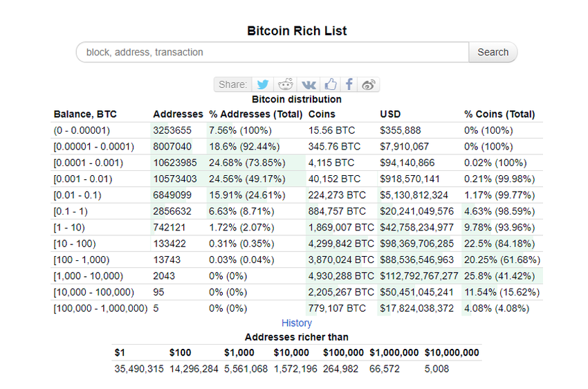Select the '[1 - 10)' balance range
This screenshot has height=389, width=588.
tap(69, 227)
